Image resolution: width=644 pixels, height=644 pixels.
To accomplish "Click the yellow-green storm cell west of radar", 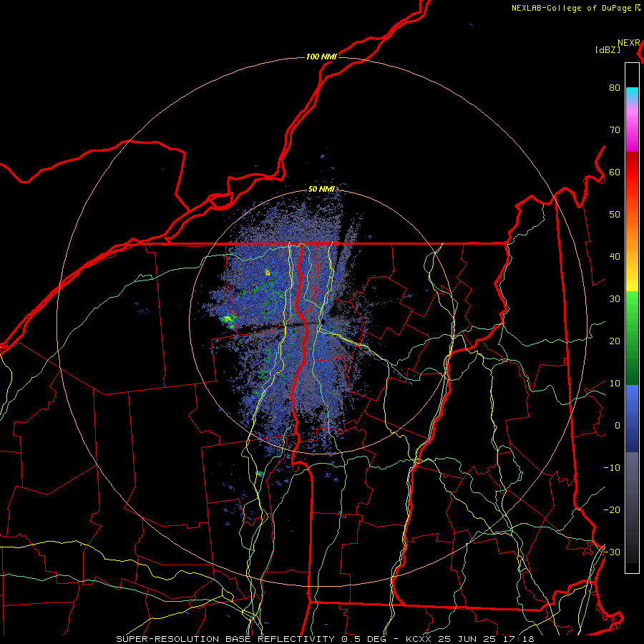I will tap(228, 320).
